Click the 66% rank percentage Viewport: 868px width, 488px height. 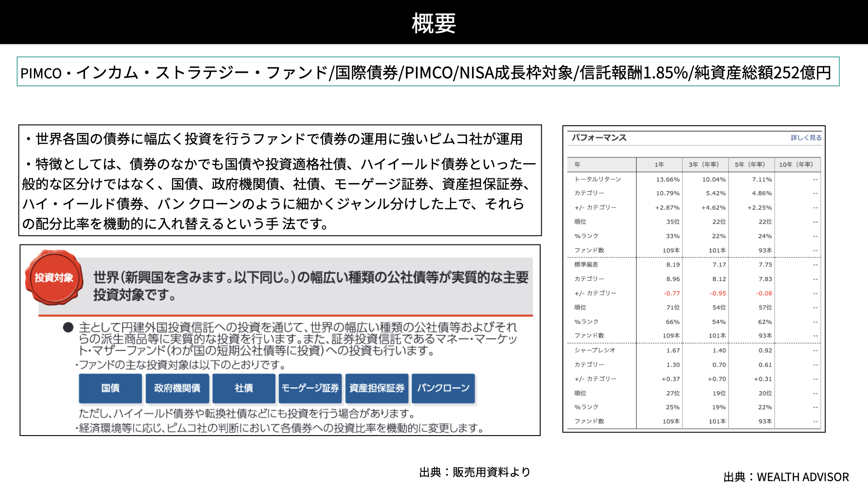coord(673,322)
